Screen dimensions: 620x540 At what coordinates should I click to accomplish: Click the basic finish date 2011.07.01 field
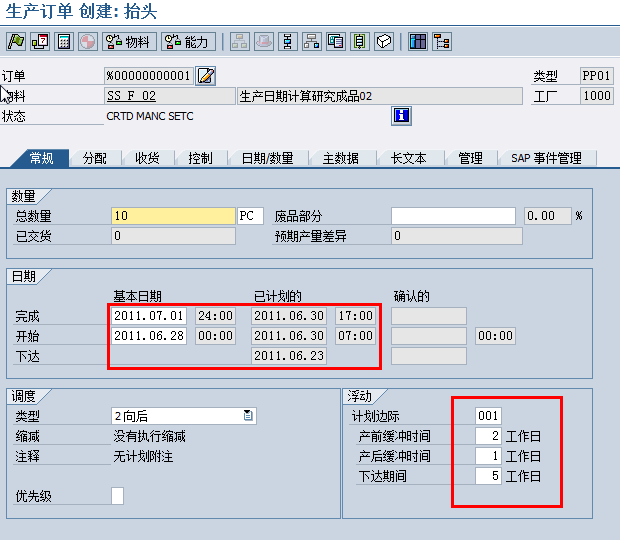click(x=149, y=315)
